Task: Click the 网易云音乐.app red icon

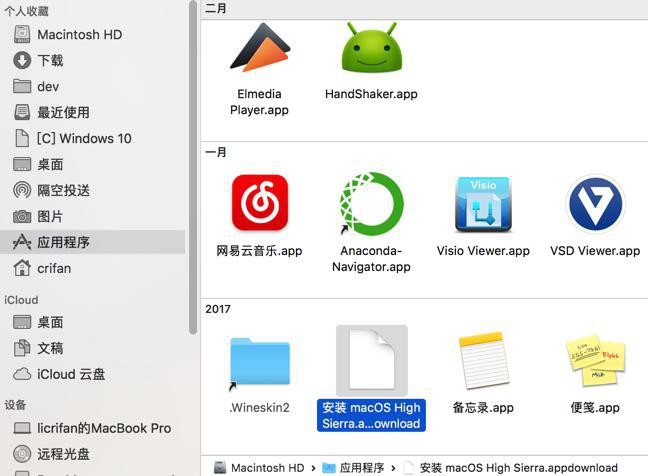Action: coord(260,202)
